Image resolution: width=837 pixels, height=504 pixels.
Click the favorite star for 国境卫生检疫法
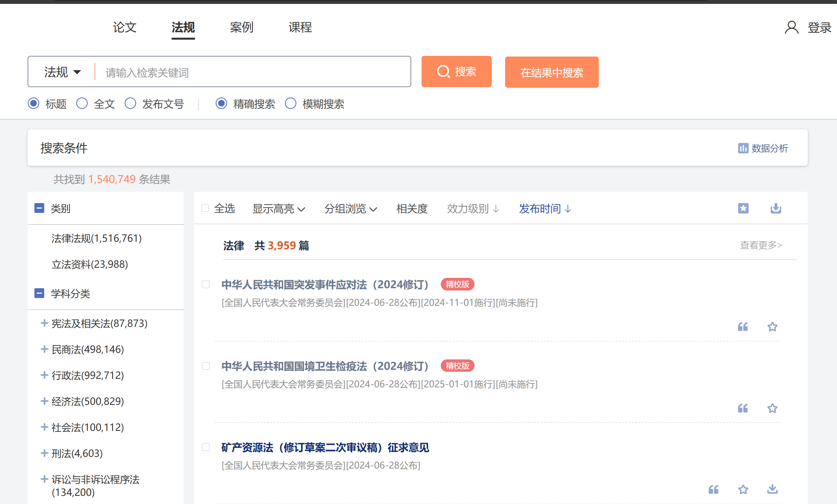772,408
